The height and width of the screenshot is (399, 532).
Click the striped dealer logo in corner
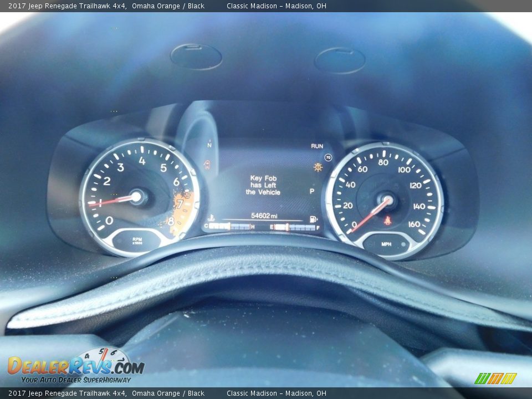pyautogui.click(x=495, y=378)
